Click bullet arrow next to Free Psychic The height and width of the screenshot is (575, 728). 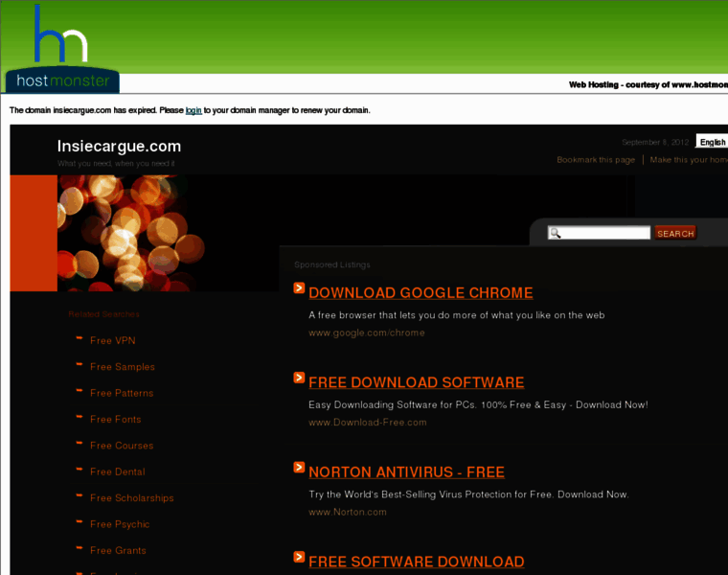point(80,522)
